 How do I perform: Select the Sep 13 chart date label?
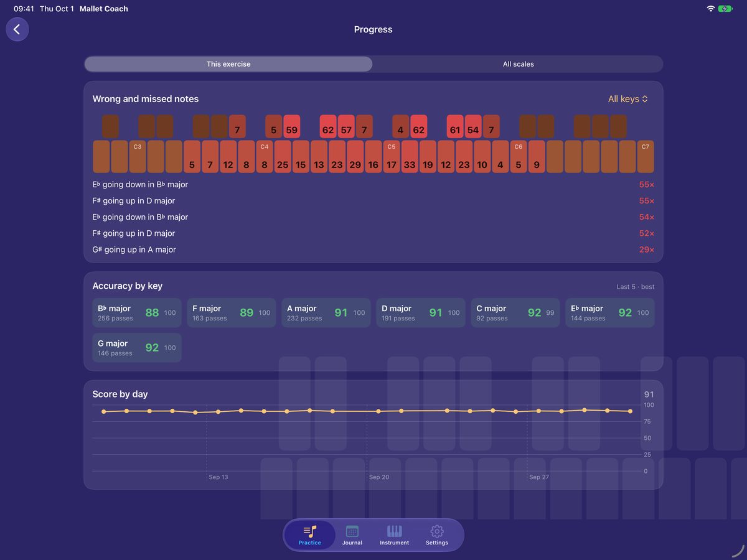[x=218, y=477]
